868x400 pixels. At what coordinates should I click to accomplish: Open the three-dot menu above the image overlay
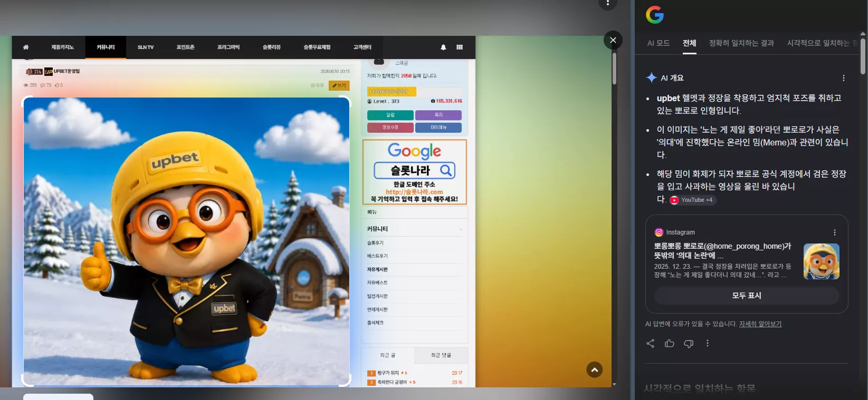point(608,3)
